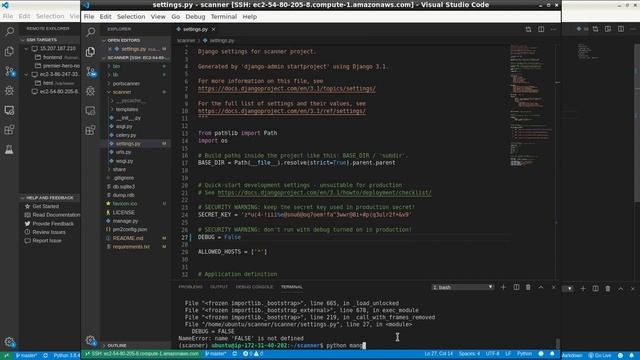Open docs.djangoproject.com ref/settings link
Screen dimensions: 640x360
pyautogui.click(x=282, y=111)
